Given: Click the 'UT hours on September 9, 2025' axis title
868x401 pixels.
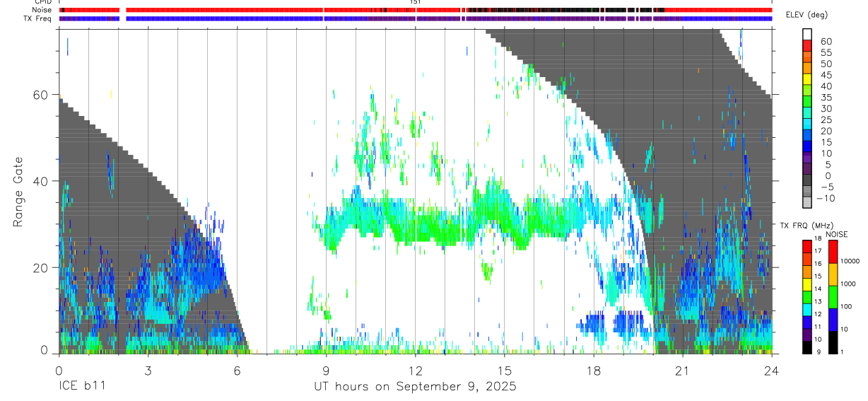Looking at the screenshot, I should coord(415,387).
